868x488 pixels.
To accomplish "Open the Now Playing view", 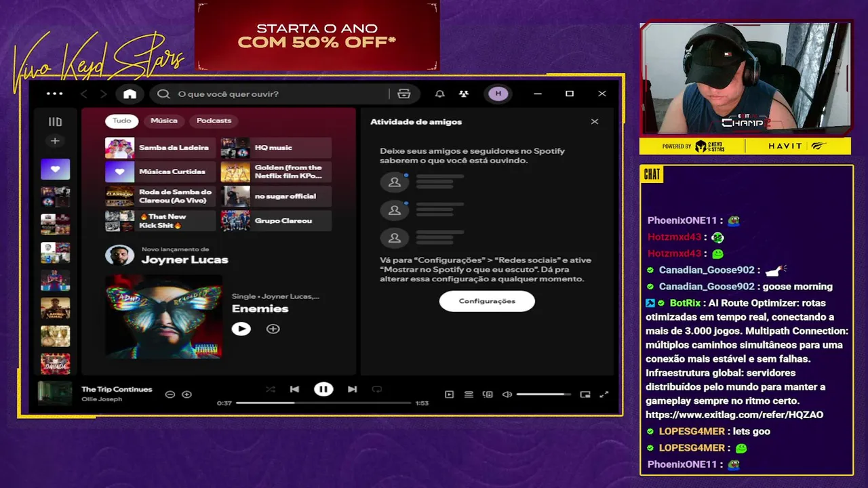I will pos(449,394).
